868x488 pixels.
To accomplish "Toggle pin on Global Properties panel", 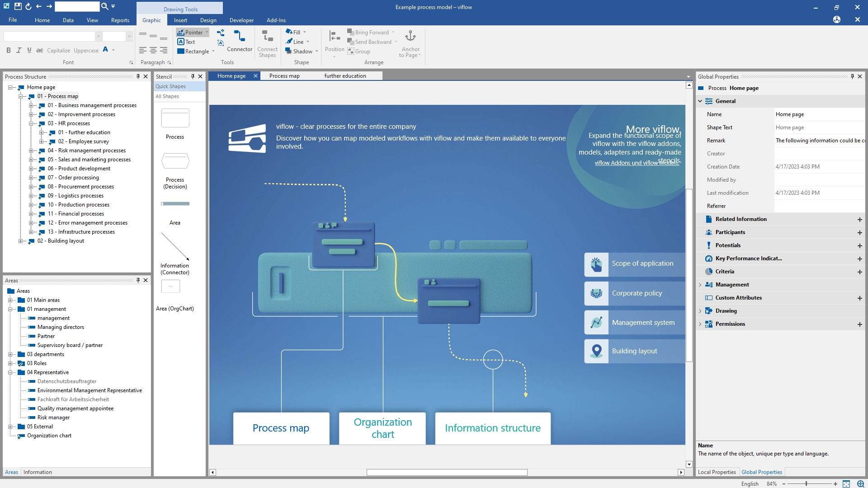I will 852,76.
